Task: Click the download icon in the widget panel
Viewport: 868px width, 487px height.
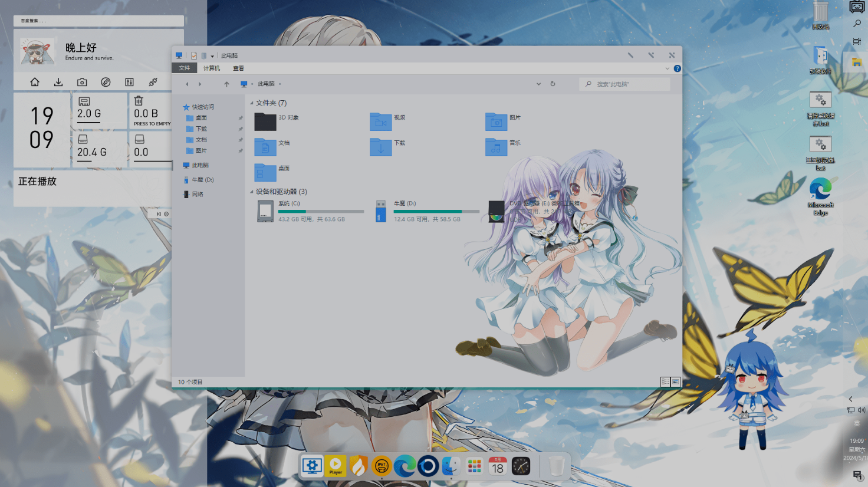Action: pos(58,82)
